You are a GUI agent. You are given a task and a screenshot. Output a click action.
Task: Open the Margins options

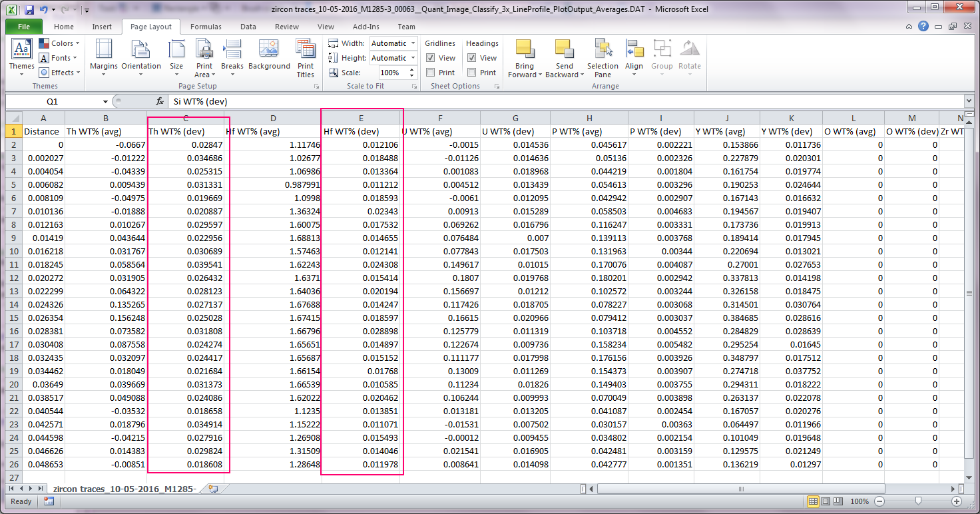(103, 57)
